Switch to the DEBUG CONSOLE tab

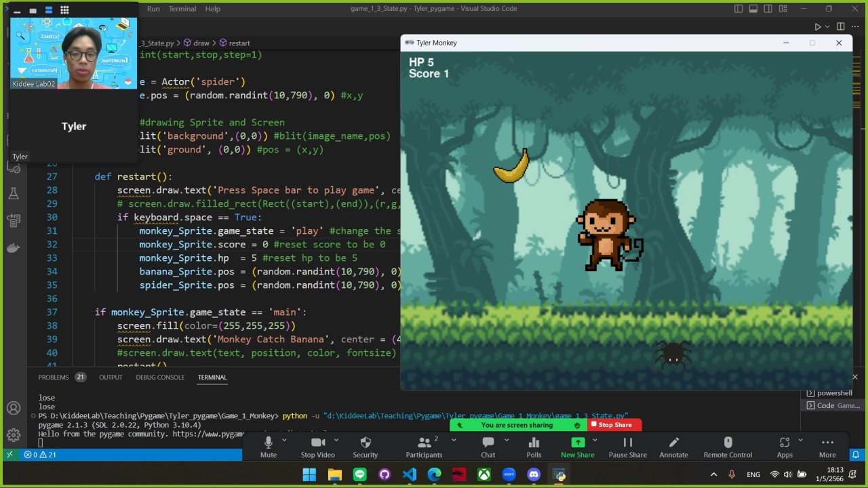click(x=160, y=377)
